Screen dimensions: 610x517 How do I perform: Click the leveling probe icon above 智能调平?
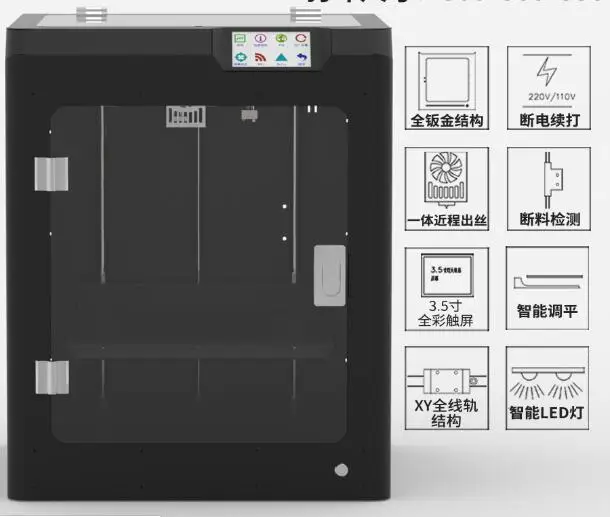pyautogui.click(x=548, y=281)
